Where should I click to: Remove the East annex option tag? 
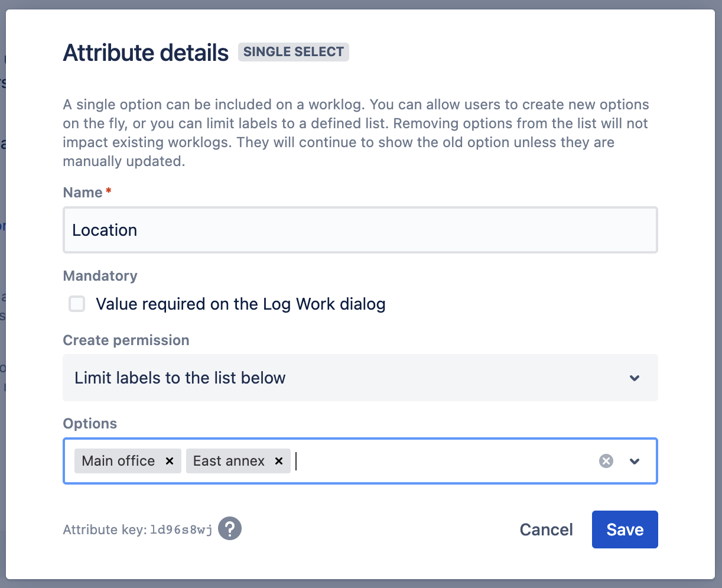click(279, 461)
